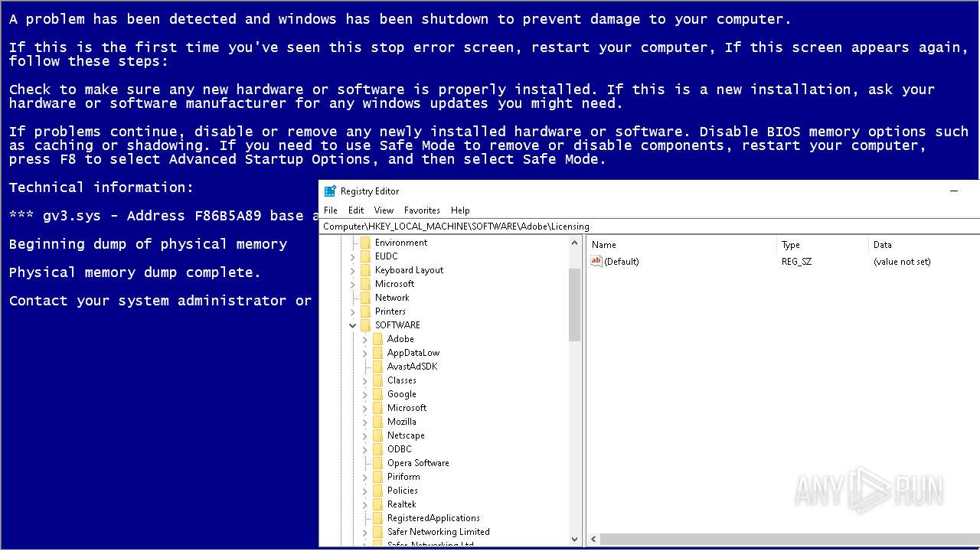
Task: Click the tree pane scroll down arrow
Action: click(x=575, y=540)
